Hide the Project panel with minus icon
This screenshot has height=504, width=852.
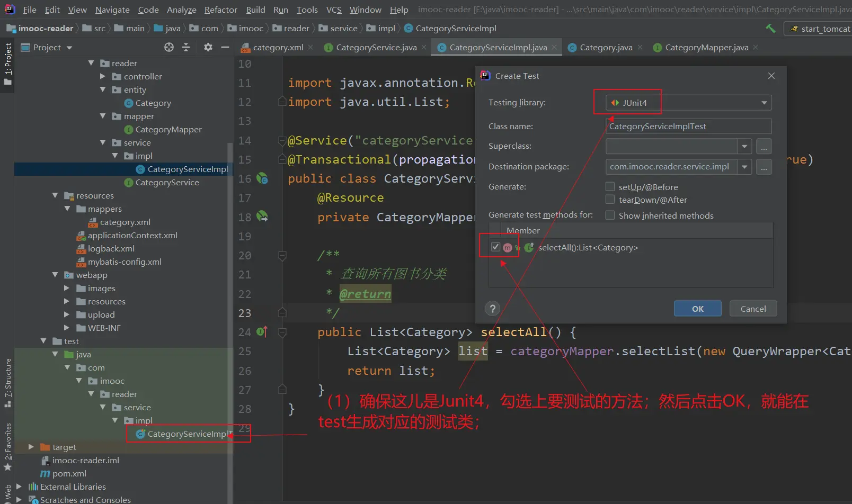tap(225, 48)
